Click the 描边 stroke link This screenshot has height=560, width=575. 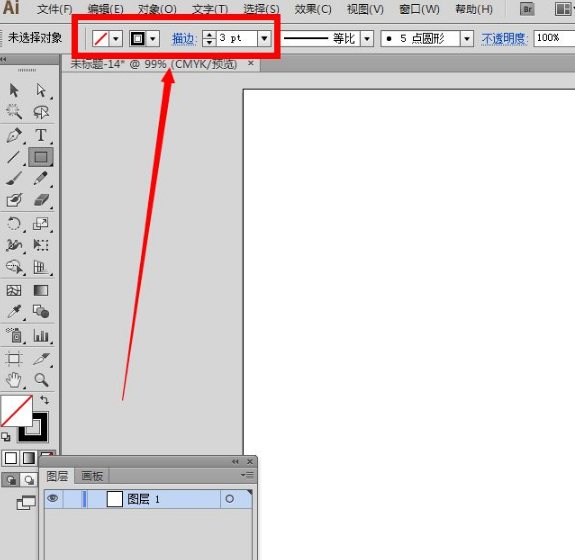[x=184, y=39]
